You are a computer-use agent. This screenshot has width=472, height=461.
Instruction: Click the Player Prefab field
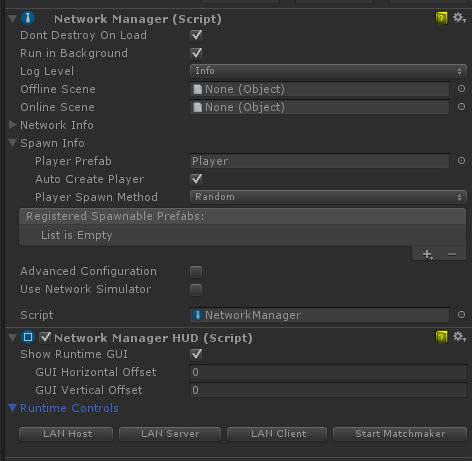[319, 161]
